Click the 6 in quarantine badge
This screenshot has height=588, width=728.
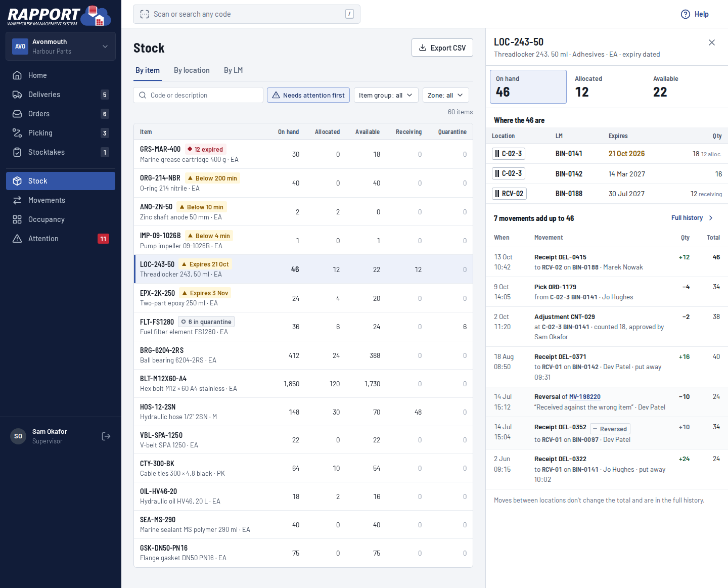click(x=206, y=322)
